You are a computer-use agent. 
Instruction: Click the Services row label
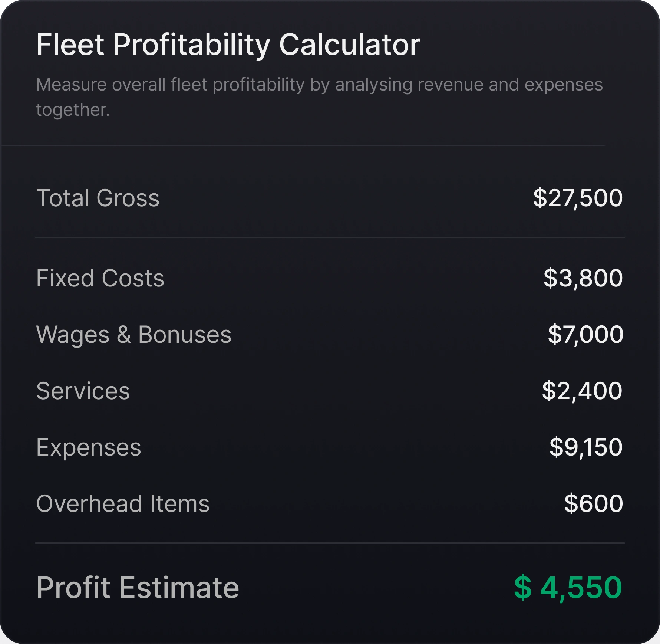click(83, 390)
